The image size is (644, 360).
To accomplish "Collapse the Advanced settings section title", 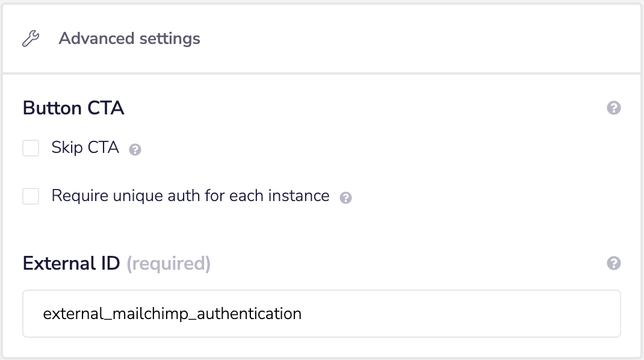I will coord(129,39).
